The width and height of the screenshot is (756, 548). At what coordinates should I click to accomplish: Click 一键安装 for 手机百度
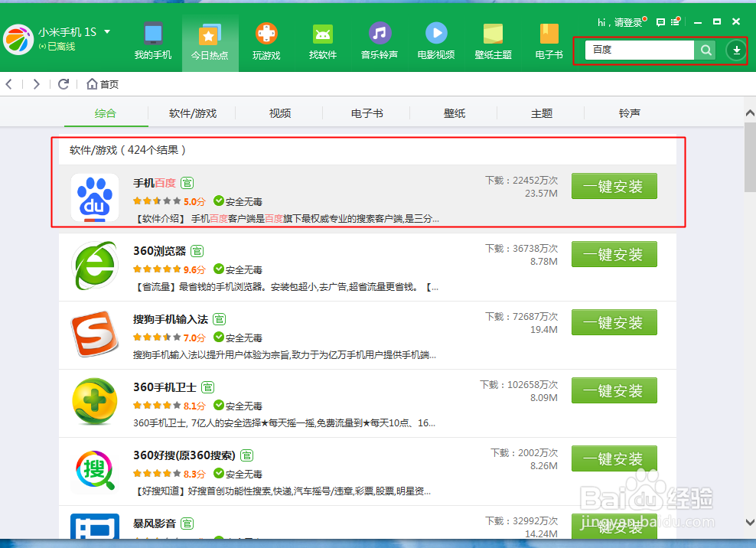click(614, 186)
